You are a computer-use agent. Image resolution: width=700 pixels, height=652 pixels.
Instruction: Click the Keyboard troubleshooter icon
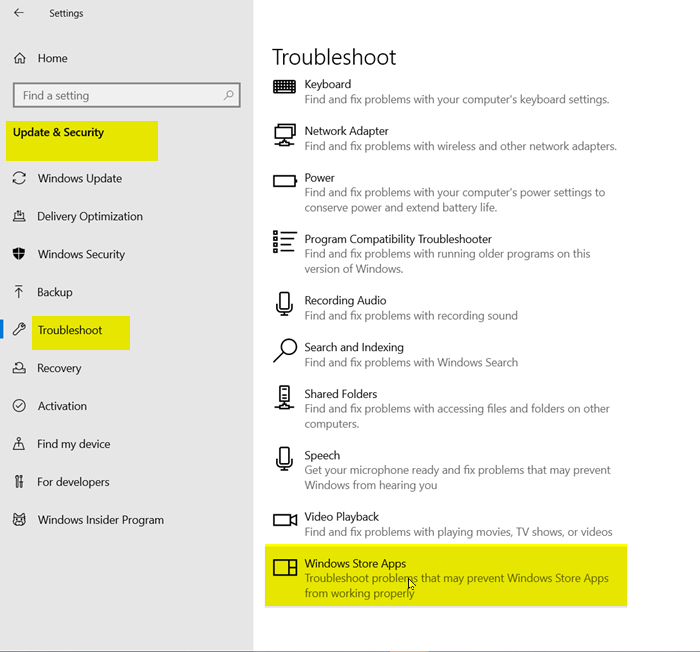coord(284,86)
